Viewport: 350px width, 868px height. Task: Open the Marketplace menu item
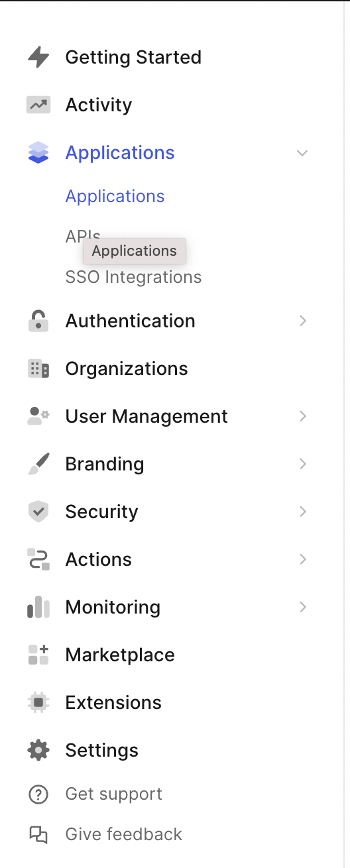tap(120, 655)
